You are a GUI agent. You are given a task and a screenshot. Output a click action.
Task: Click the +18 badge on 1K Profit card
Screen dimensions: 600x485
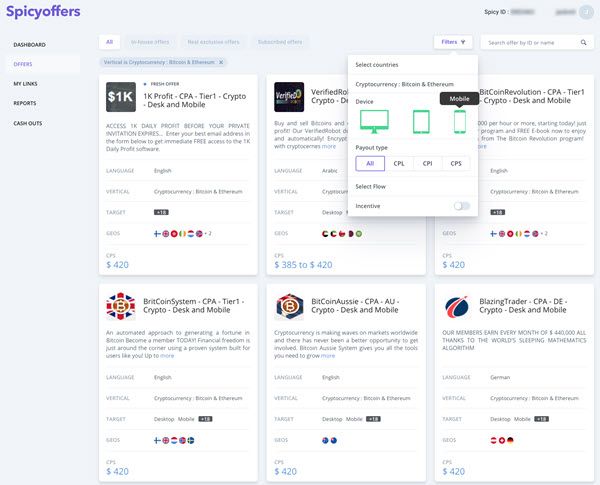pos(161,212)
